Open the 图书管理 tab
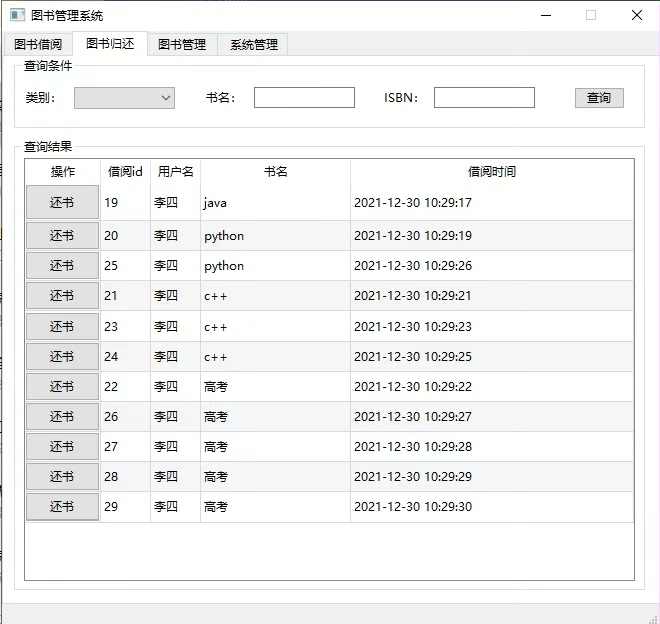 182,45
